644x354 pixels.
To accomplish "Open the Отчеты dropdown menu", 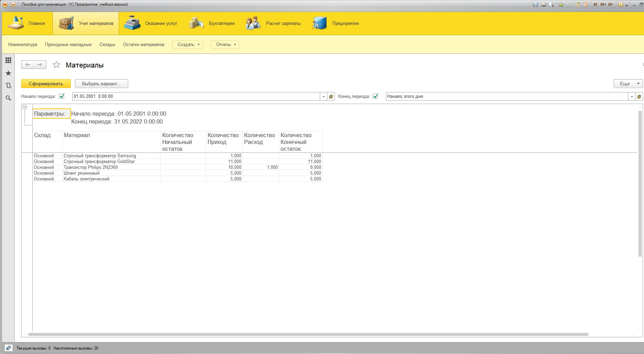I will tap(225, 44).
